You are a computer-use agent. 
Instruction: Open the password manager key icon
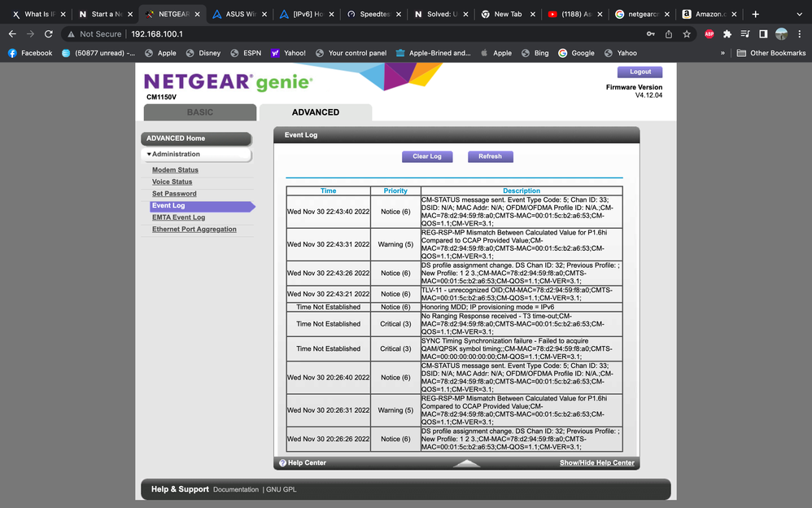pos(652,35)
